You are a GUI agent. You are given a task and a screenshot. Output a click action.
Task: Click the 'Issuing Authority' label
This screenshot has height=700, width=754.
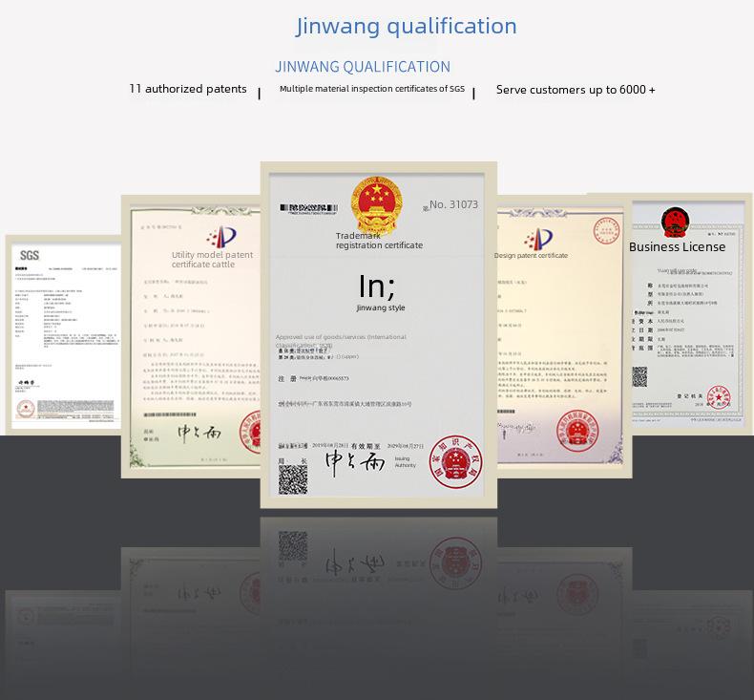click(405, 462)
